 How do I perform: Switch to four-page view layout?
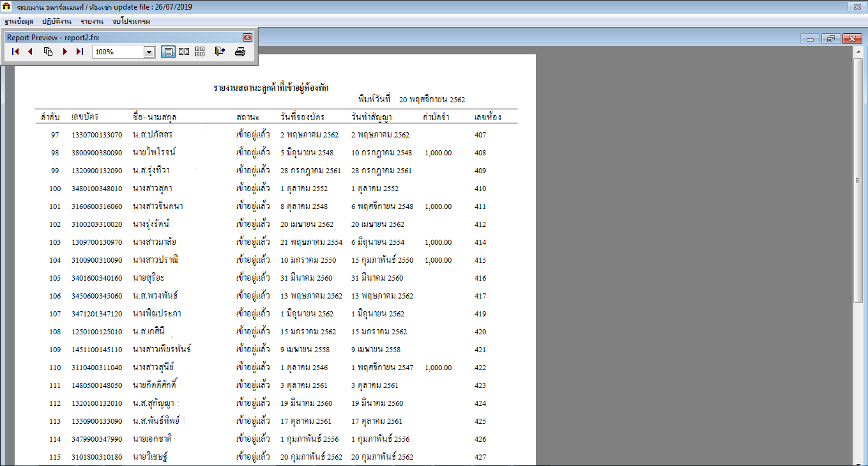(200, 52)
